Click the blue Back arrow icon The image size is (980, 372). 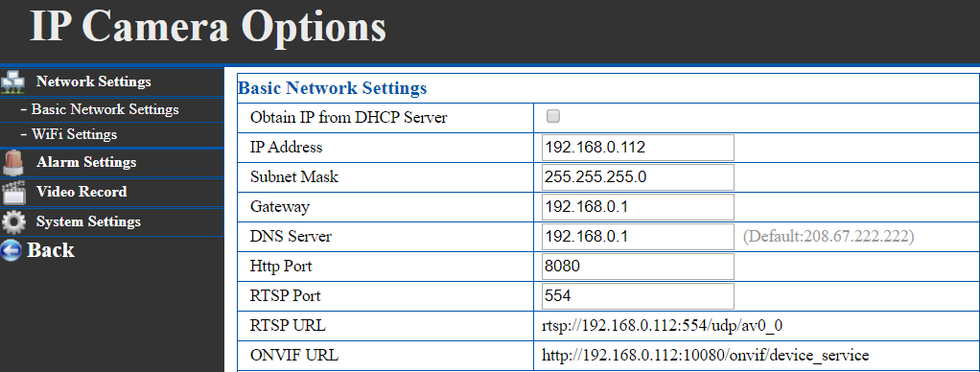click(x=11, y=250)
